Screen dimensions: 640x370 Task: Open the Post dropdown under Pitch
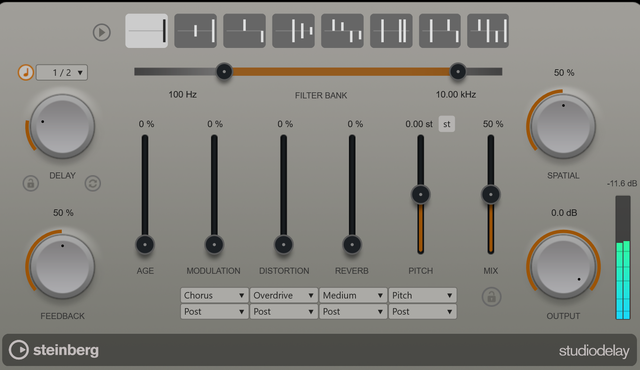tap(422, 312)
